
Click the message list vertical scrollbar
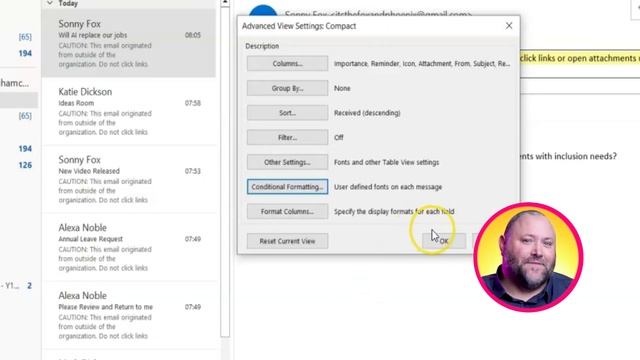(x=225, y=171)
